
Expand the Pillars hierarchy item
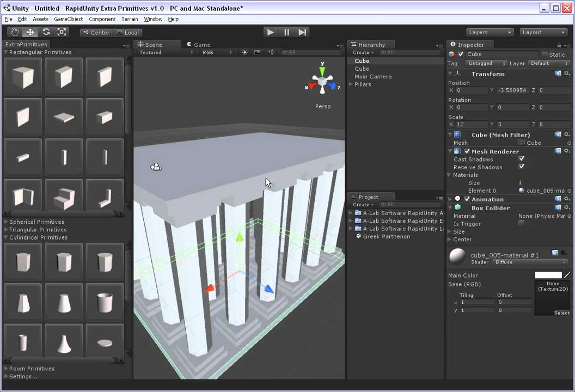(351, 84)
